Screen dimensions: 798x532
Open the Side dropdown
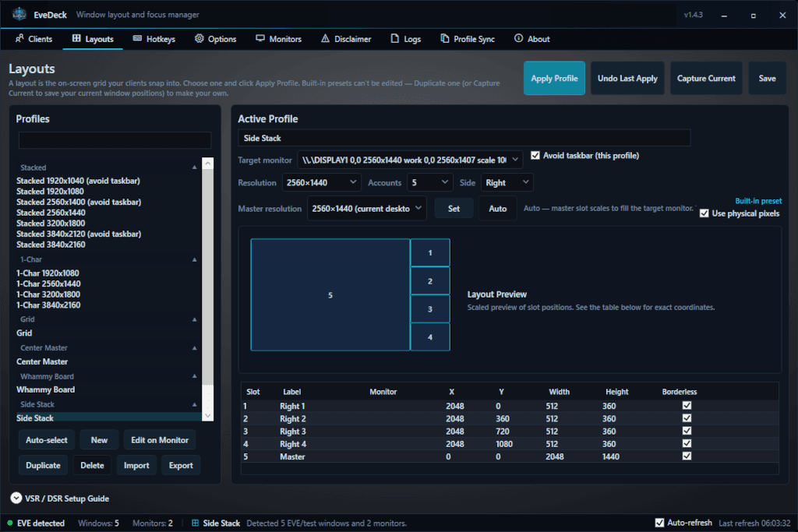pyautogui.click(x=507, y=182)
